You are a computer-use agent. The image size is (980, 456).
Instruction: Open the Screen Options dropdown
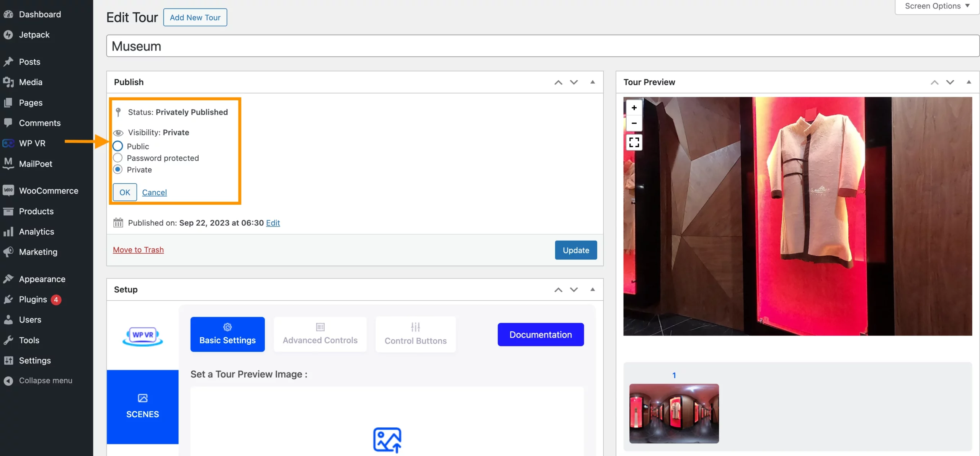tap(936, 6)
